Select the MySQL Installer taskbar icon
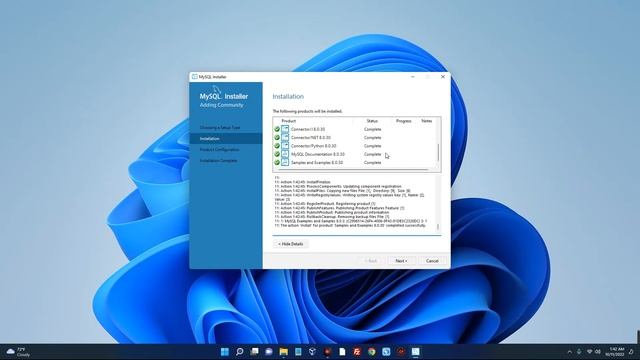Viewport: 640px width, 360px height. pyautogui.click(x=416, y=352)
